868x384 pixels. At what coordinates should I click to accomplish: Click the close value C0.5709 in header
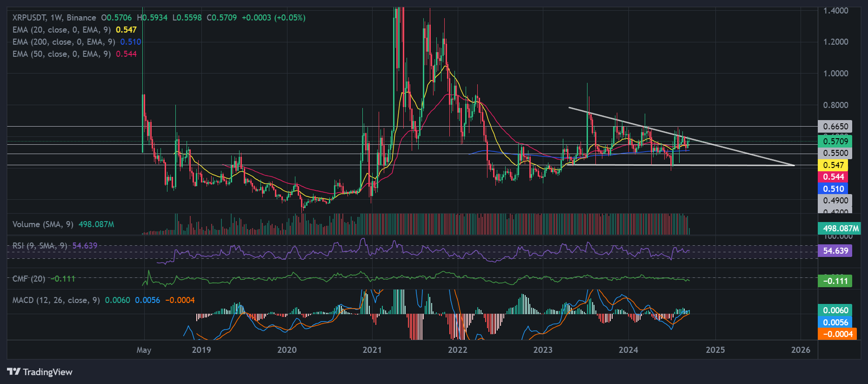tap(222, 18)
